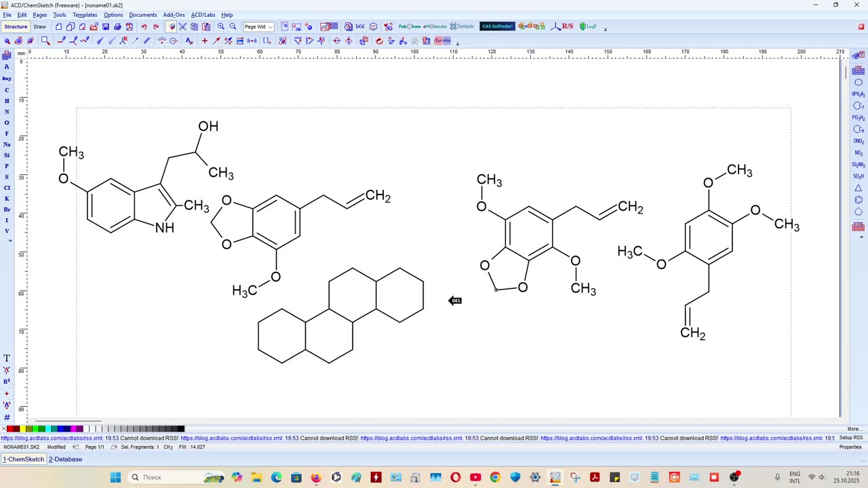This screenshot has width=868, height=488.
Task: Switch to Structure mode
Action: (x=16, y=27)
